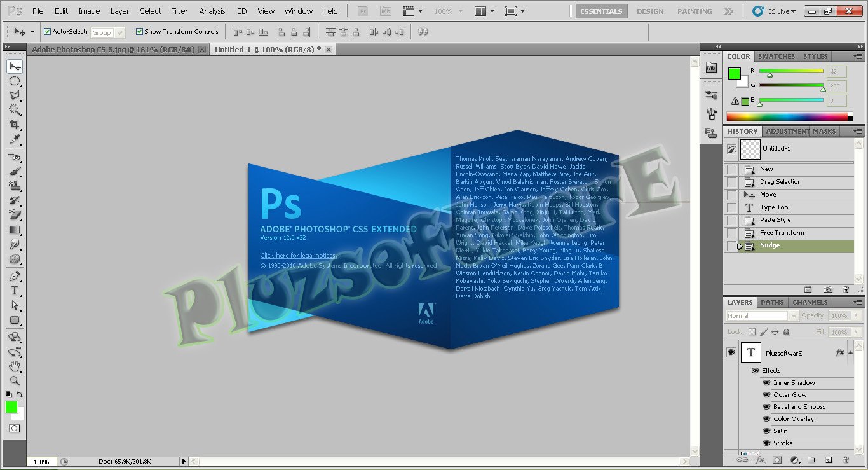Select the Brush tool
868x470 pixels.
coord(15,171)
